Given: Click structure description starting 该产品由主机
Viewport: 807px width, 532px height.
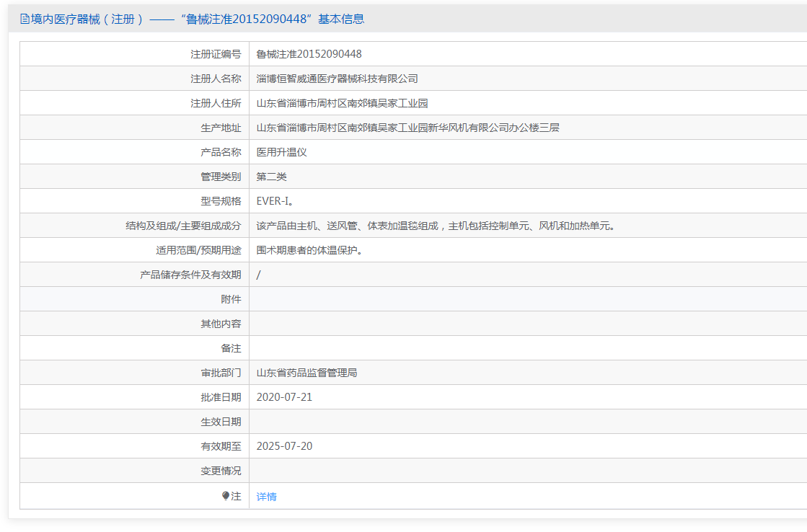Looking at the screenshot, I should [436, 226].
